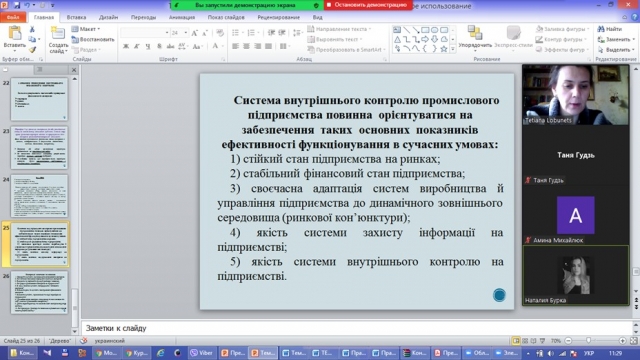Image resolution: width=640 pixels, height=360 pixels.
Task: Click the Paste (Вставить) clipboard icon
Action: click(15, 33)
